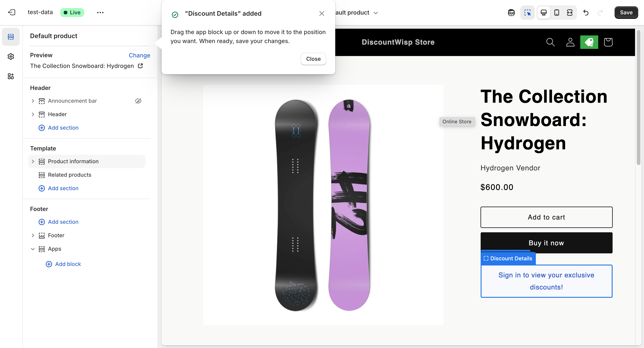Open the app embeds sidebar icon

pos(11,76)
